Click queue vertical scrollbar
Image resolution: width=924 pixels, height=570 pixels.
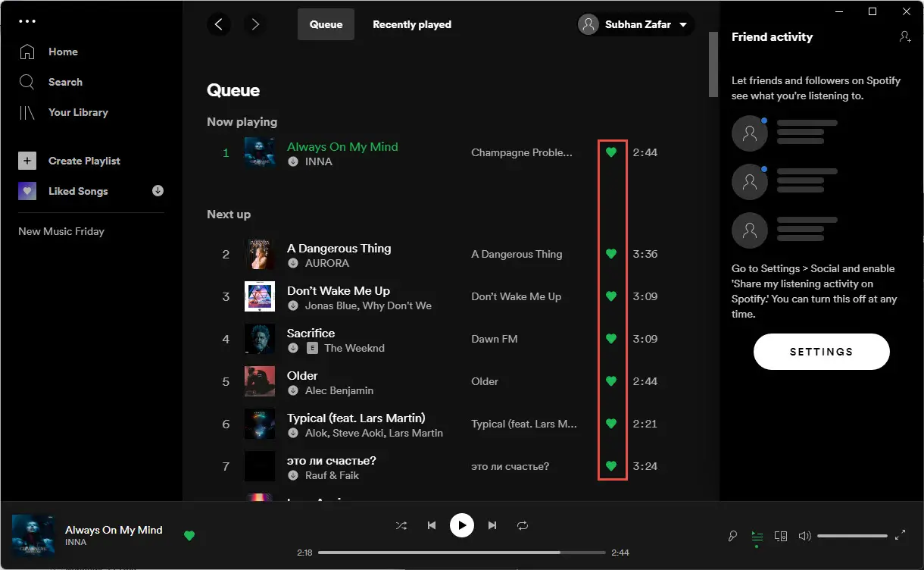pyautogui.click(x=713, y=64)
